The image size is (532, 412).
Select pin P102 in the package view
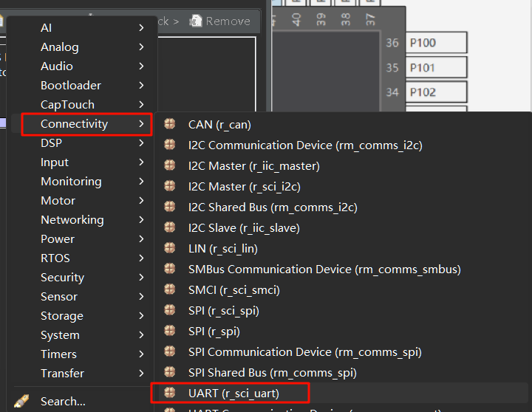pos(437,92)
